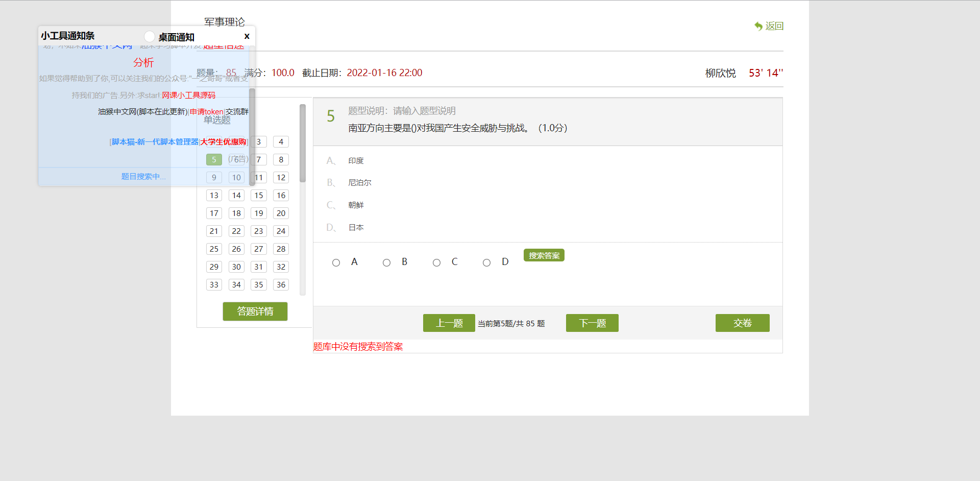Click the notification popup scrollbar

[252, 137]
